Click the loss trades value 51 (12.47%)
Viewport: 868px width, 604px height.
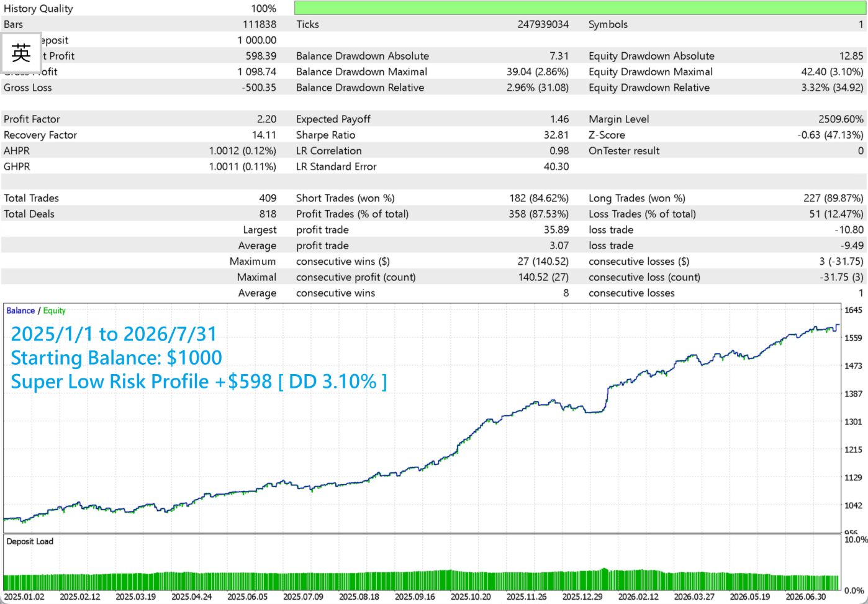point(836,214)
